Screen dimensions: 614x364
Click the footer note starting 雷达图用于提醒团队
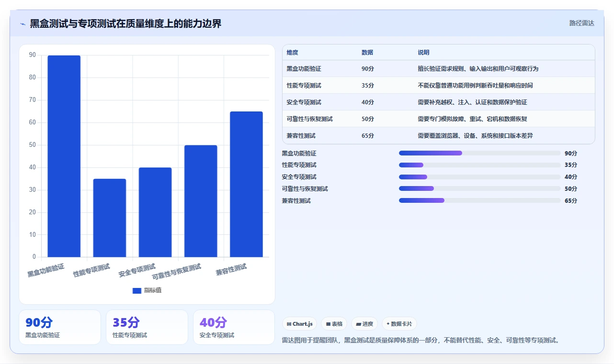(421, 341)
